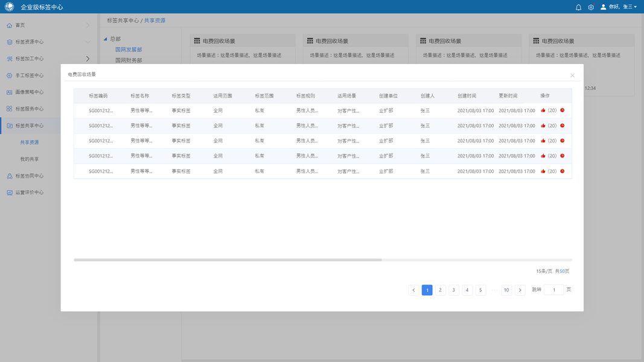Click the 标签加工中心 sidebar icon

(10, 59)
